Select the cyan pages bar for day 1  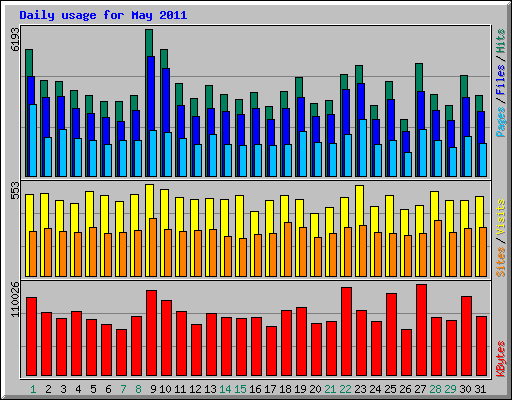coord(33,140)
